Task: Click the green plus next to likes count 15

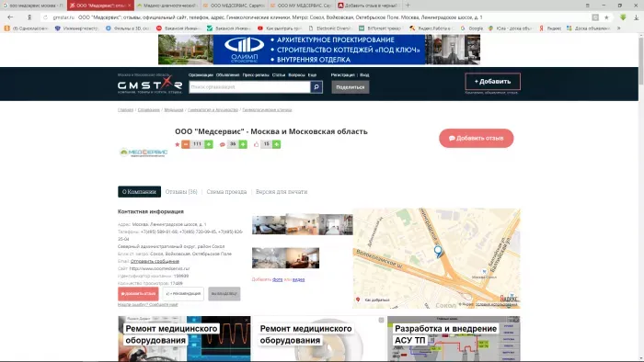Action: pos(276,144)
